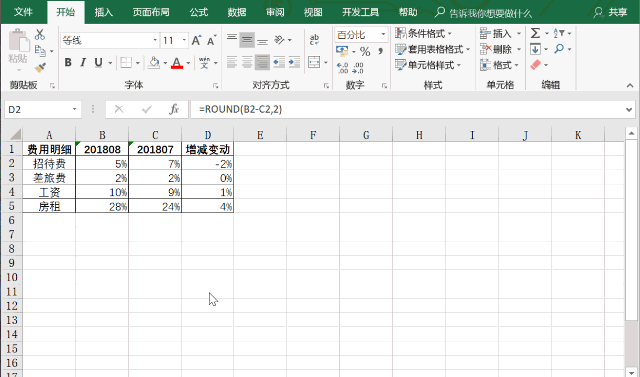Viewport: 640px width, 377px height.
Task: Toggle middle vertical alignment
Action: [x=247, y=40]
